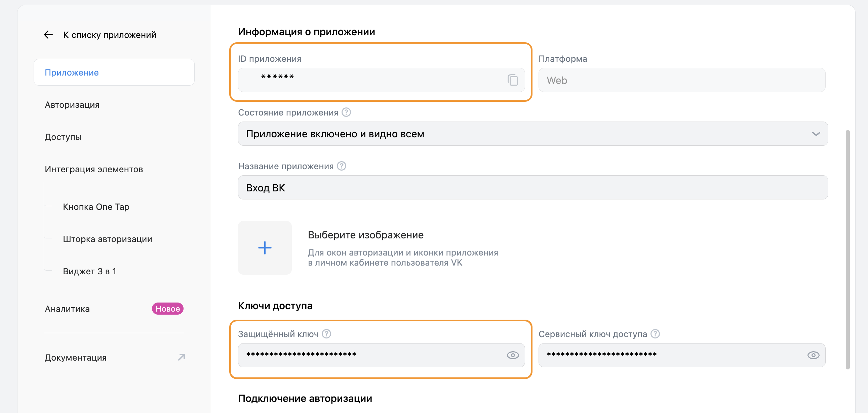
Task: Click the Название приложения field containing Вход ВК
Action: click(x=532, y=187)
